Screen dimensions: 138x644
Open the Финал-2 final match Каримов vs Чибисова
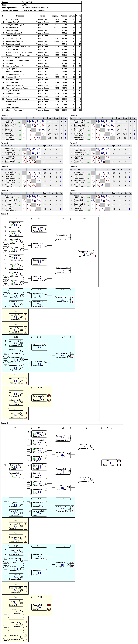coord(109,463)
